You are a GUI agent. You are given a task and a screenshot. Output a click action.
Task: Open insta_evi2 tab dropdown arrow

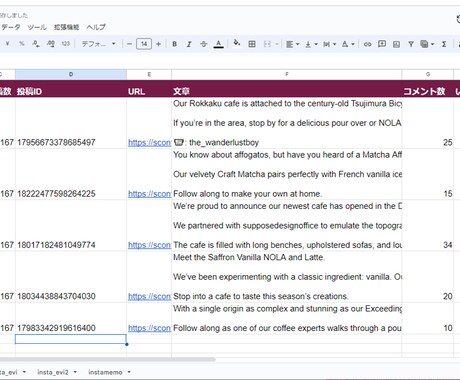point(75,372)
